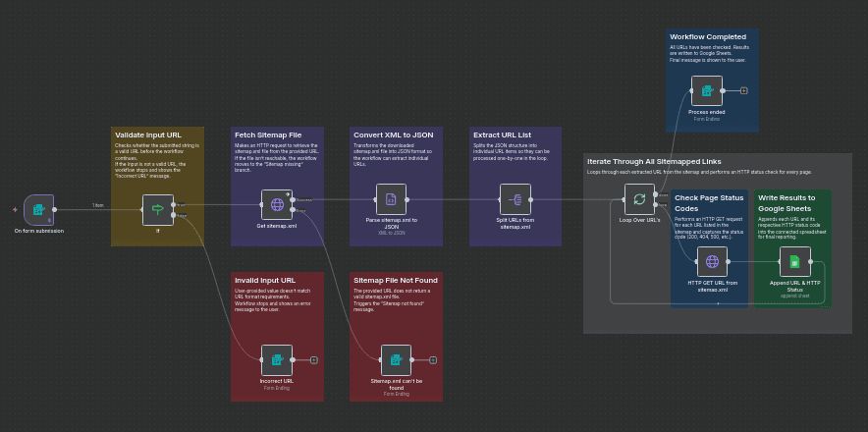Click the Workflow Completed sticky note
This screenshot has height=432, width=868.
click(x=711, y=47)
